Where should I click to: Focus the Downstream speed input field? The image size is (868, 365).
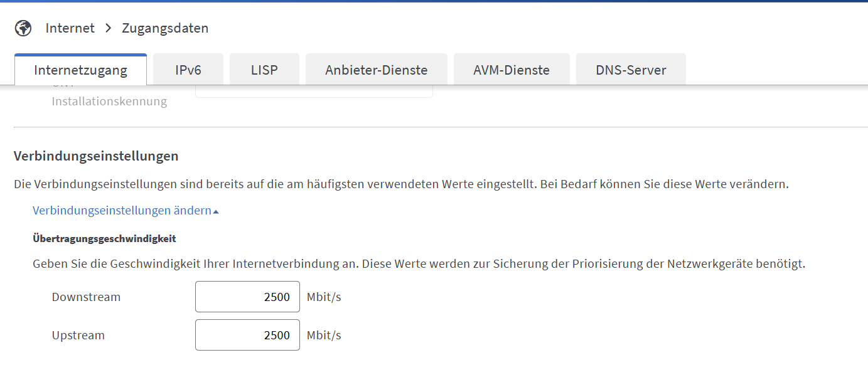coord(247,297)
